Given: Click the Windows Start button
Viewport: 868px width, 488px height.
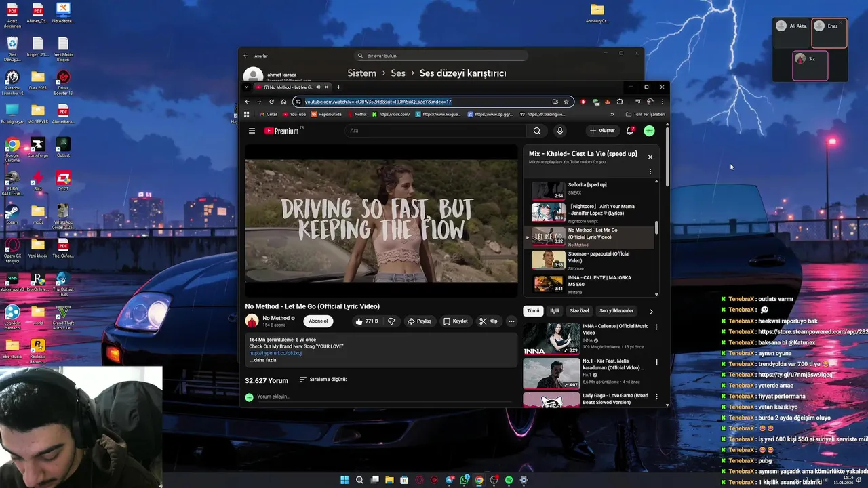Looking at the screenshot, I should [x=344, y=480].
